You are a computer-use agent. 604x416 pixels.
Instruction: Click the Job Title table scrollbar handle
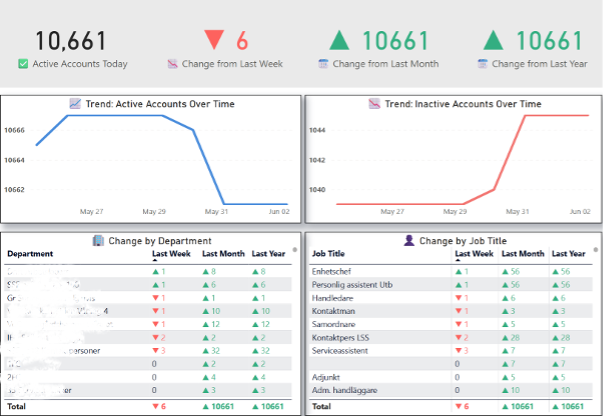tap(596, 250)
